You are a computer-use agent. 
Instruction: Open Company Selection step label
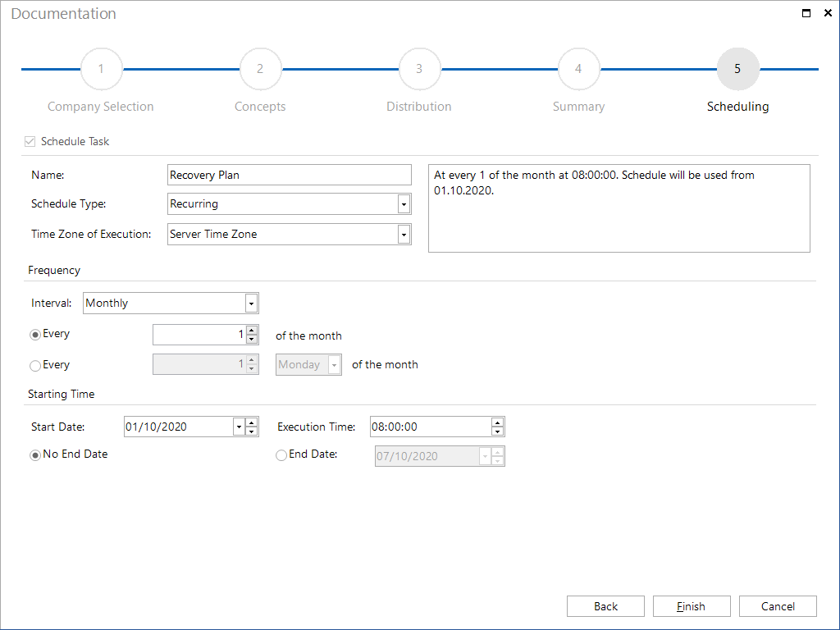(101, 107)
